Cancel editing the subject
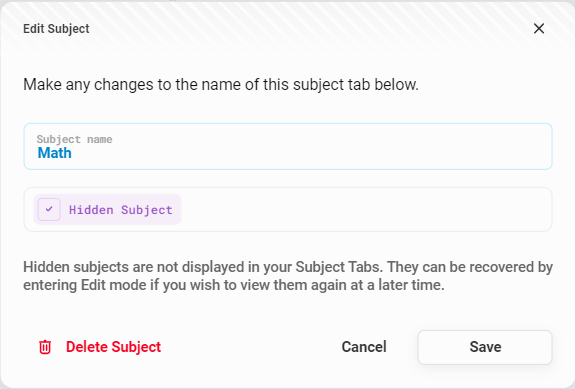The image size is (575, 389). coord(364,347)
